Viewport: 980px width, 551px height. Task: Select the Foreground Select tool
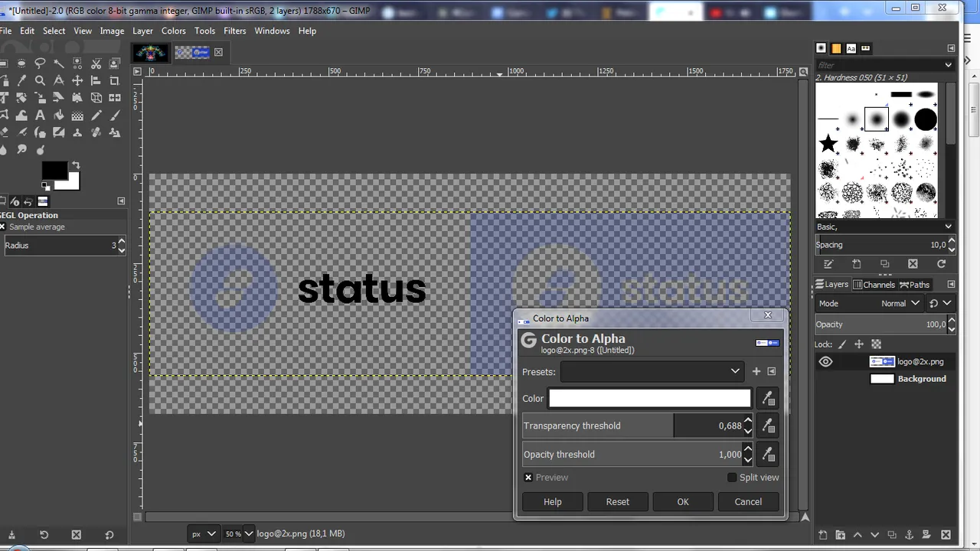[115, 64]
